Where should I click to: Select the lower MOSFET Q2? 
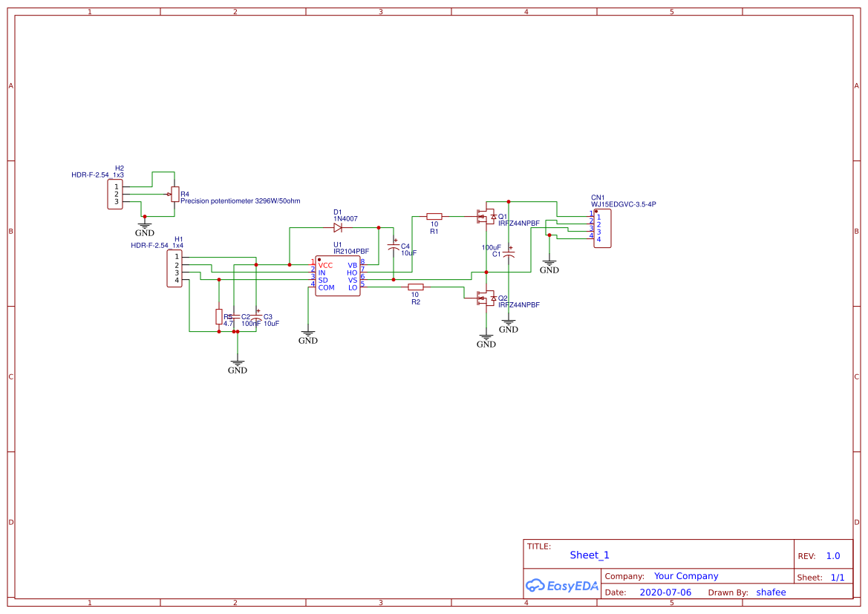click(x=484, y=298)
